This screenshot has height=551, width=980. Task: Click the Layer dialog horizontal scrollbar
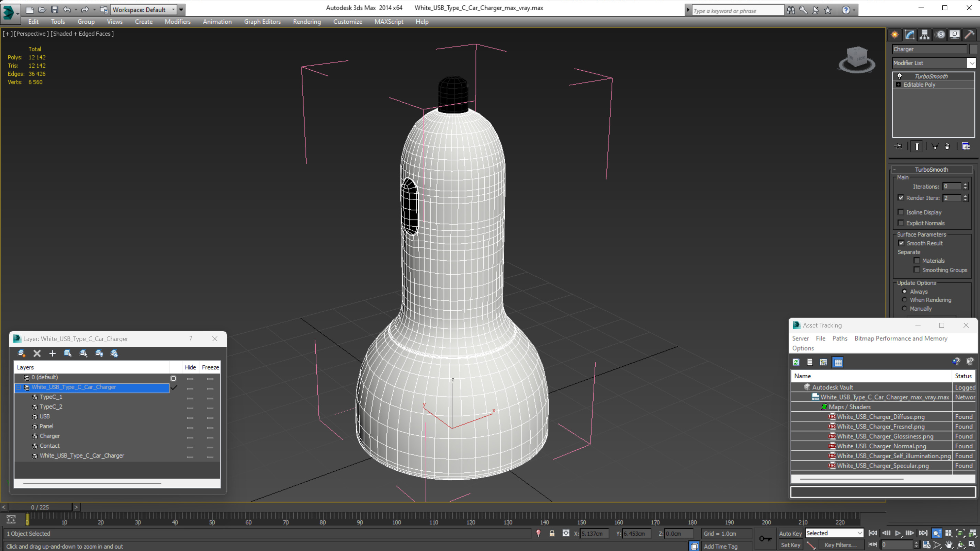click(x=92, y=483)
